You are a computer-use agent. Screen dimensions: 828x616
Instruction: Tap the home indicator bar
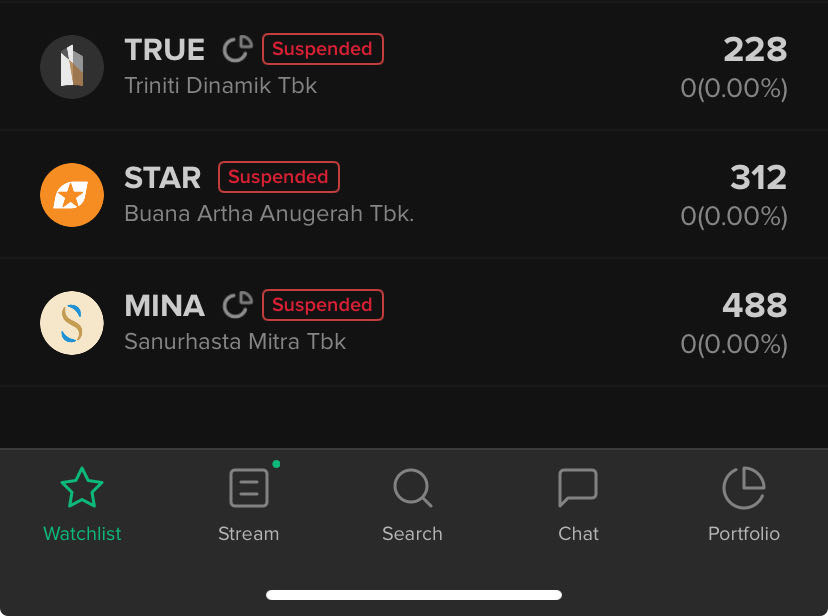click(414, 595)
